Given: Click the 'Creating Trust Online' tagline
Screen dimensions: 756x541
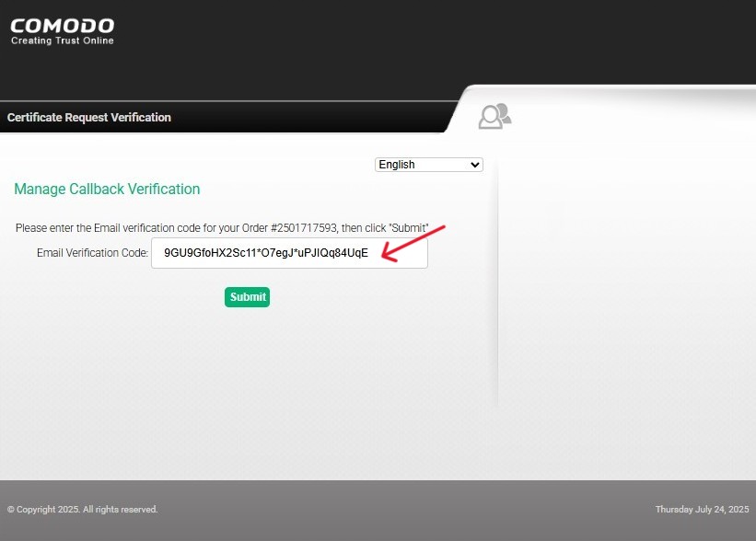Looking at the screenshot, I should click(63, 40).
